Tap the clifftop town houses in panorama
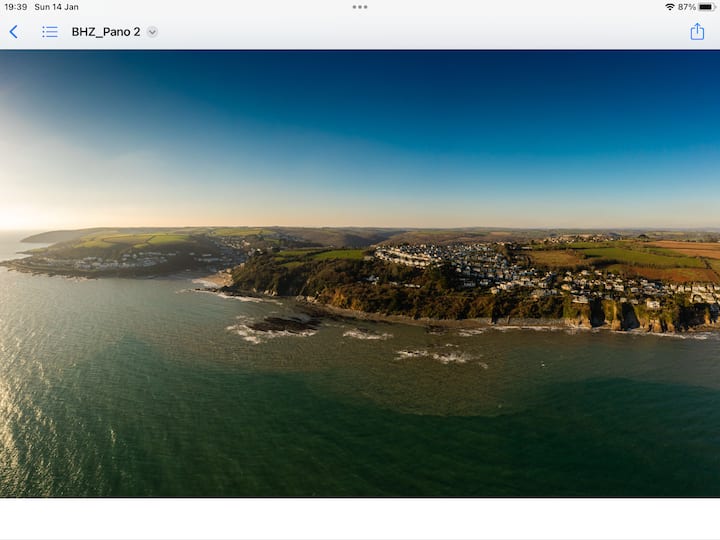Viewport: 720px width, 540px height. [x=470, y=265]
